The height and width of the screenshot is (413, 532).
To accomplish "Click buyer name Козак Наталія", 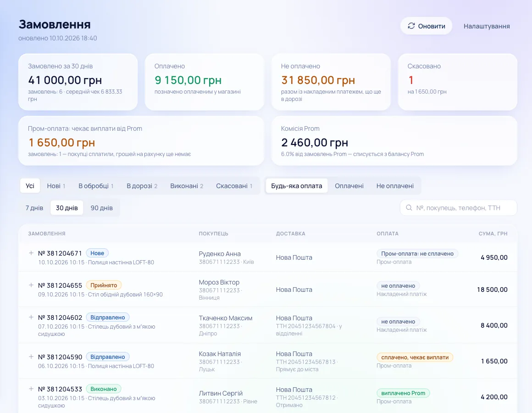I will click(x=220, y=354).
